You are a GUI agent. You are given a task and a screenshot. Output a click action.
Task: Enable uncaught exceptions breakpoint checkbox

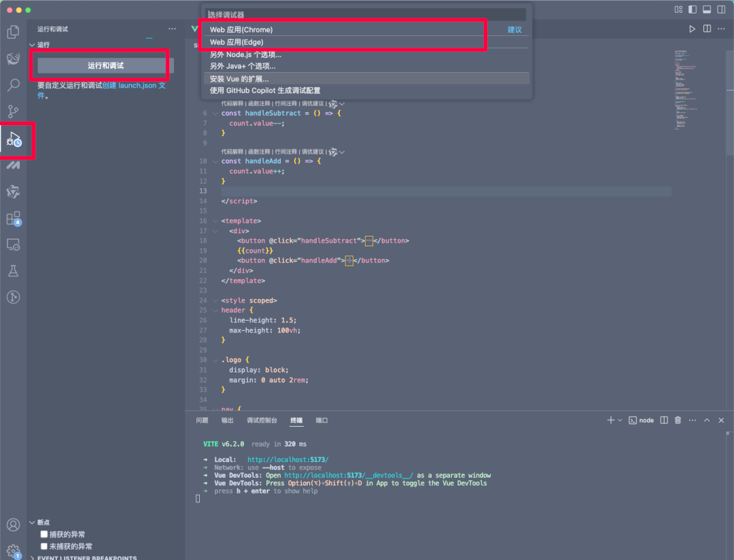point(44,546)
